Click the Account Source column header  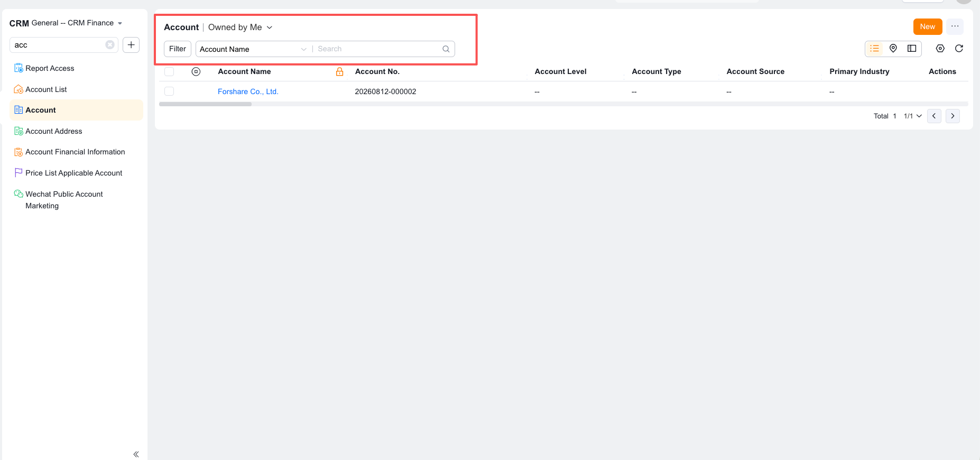pos(755,71)
